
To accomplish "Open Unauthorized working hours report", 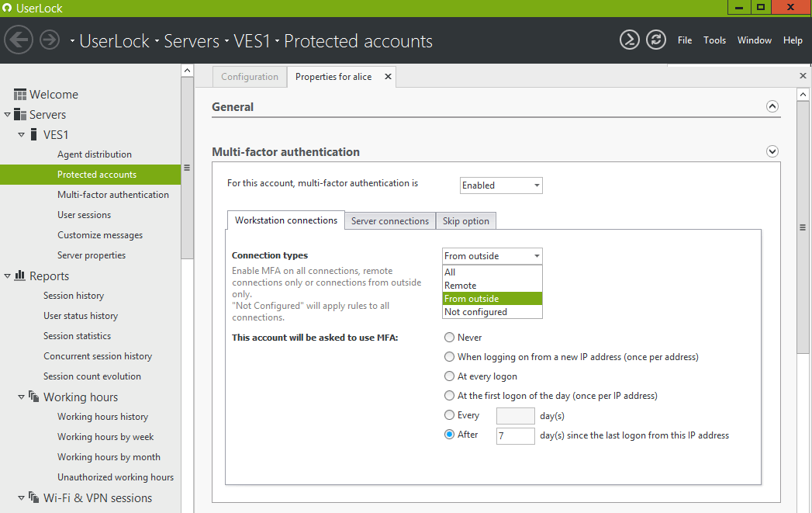I will 116,477.
